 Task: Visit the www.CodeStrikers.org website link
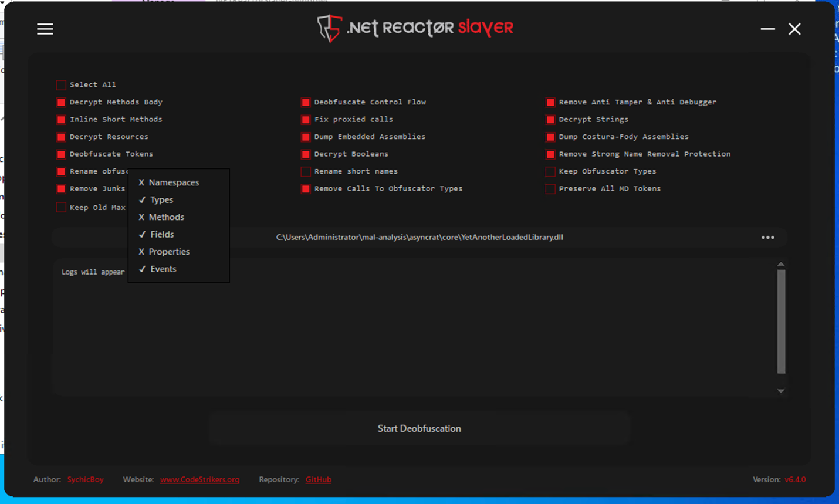(199, 479)
